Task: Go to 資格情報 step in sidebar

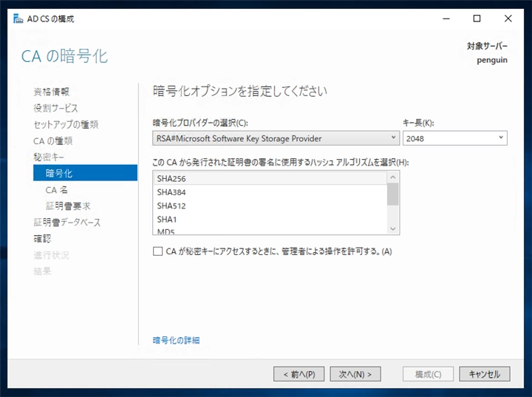Action: tap(52, 92)
